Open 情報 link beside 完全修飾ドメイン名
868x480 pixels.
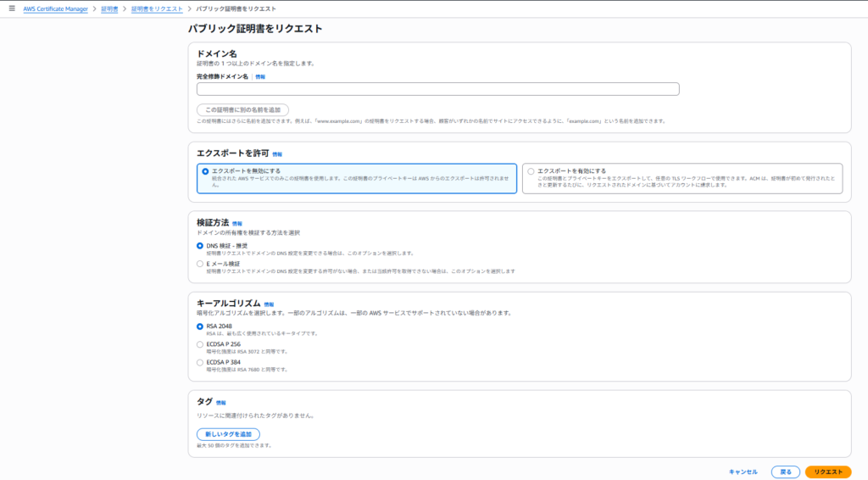click(260, 77)
